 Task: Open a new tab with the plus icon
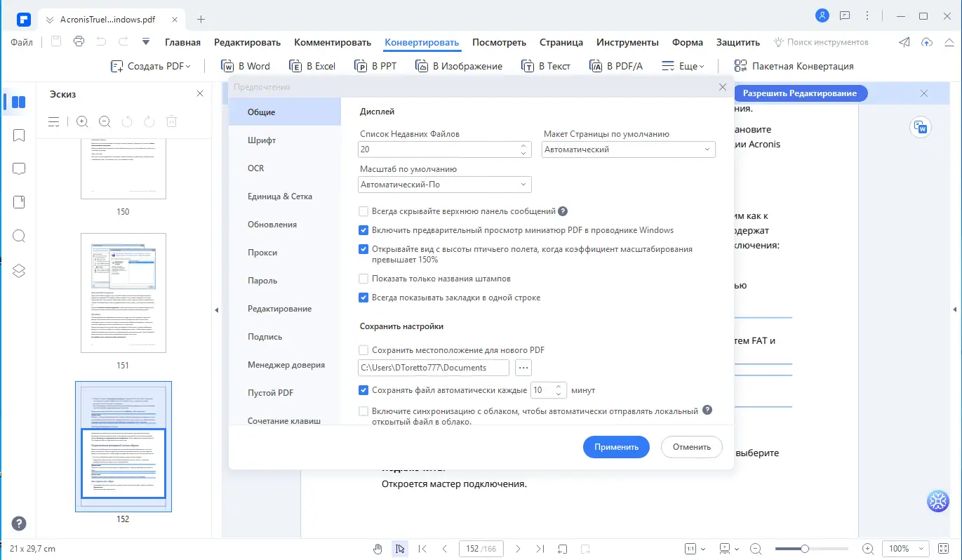pyautogui.click(x=201, y=19)
